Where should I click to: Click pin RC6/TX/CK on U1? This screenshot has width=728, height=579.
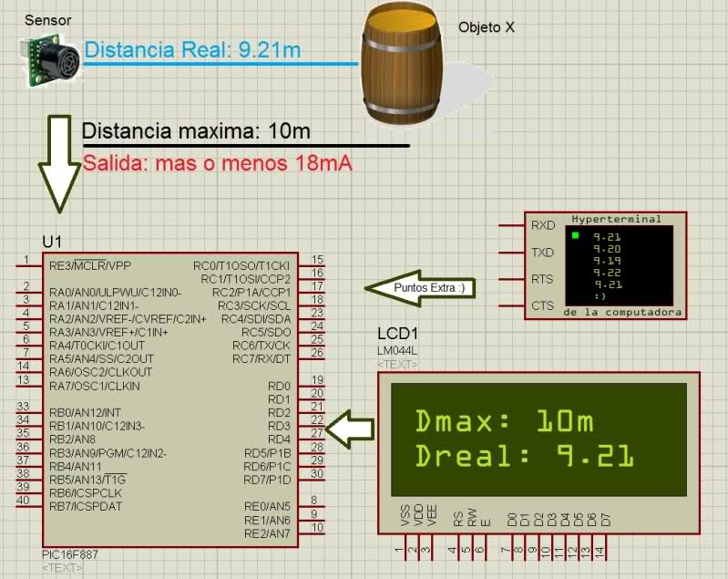(x=261, y=346)
